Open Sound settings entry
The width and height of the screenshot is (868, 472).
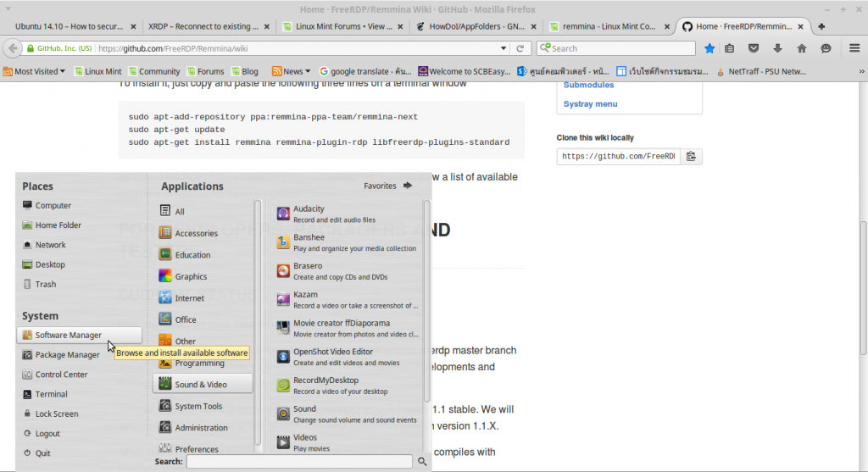[346, 414]
